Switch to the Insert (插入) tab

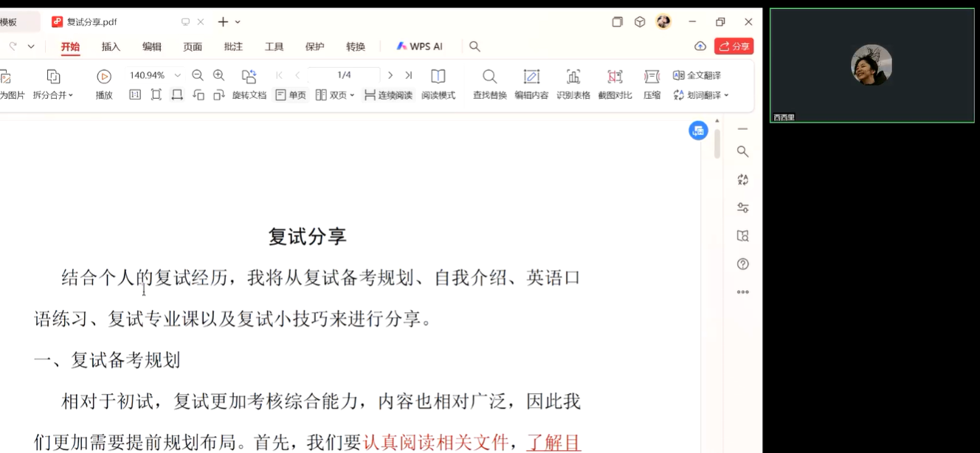click(x=111, y=46)
